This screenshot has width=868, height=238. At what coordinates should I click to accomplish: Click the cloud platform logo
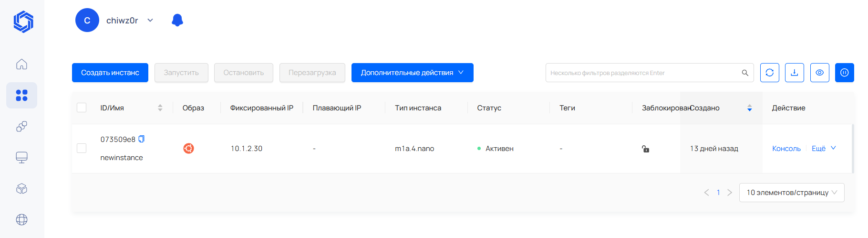[23, 22]
